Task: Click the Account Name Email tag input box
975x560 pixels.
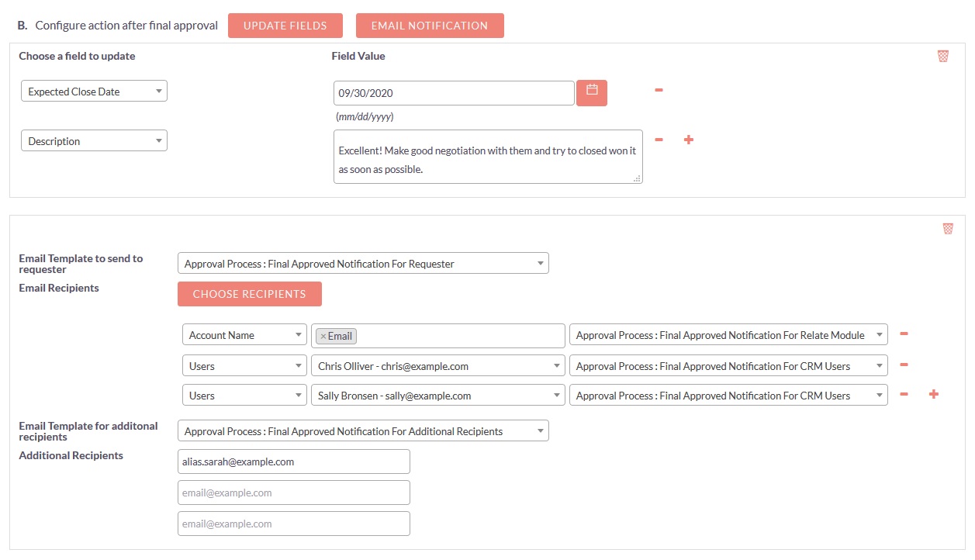Action: click(x=438, y=336)
